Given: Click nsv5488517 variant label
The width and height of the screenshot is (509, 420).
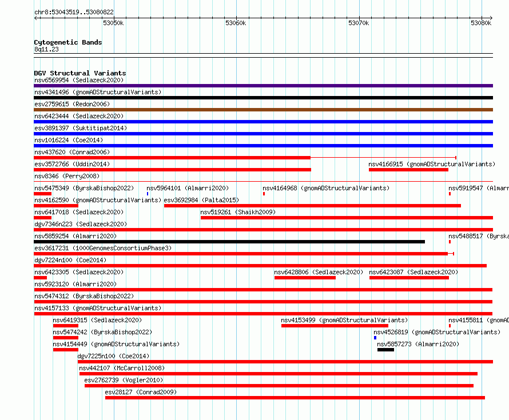Looking at the screenshot, I should (x=479, y=236).
